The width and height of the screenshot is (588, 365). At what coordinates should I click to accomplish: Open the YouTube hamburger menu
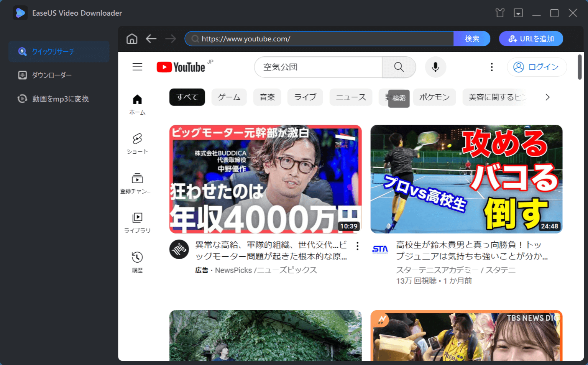point(137,67)
